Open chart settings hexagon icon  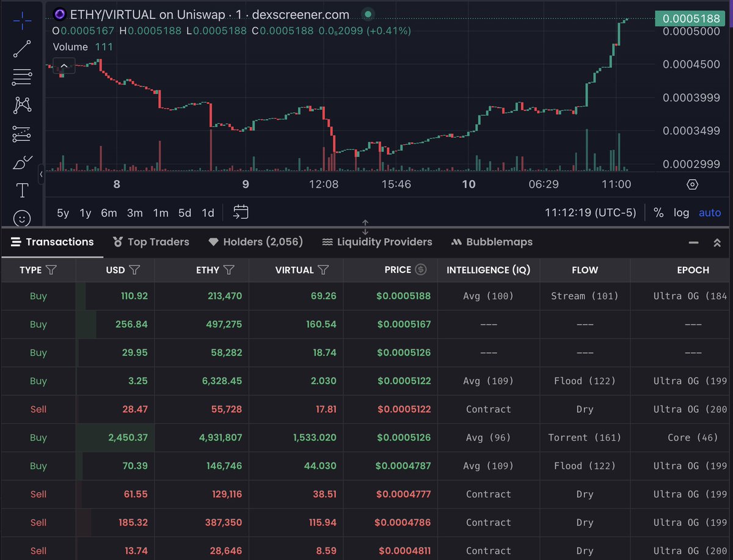click(x=693, y=184)
